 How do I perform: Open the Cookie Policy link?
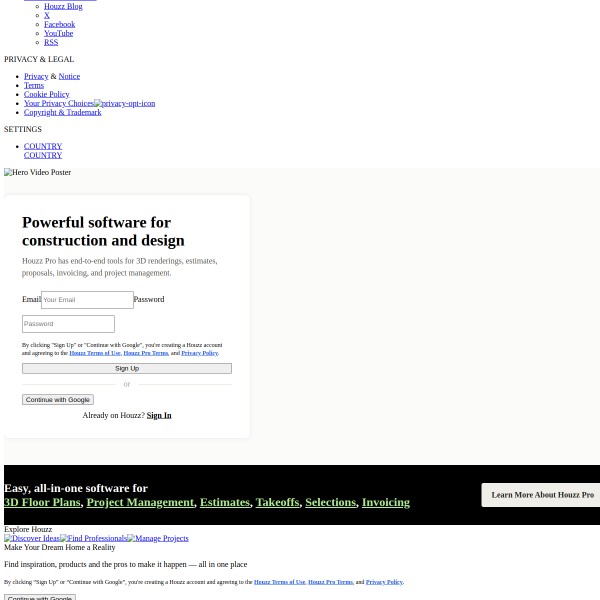click(46, 94)
